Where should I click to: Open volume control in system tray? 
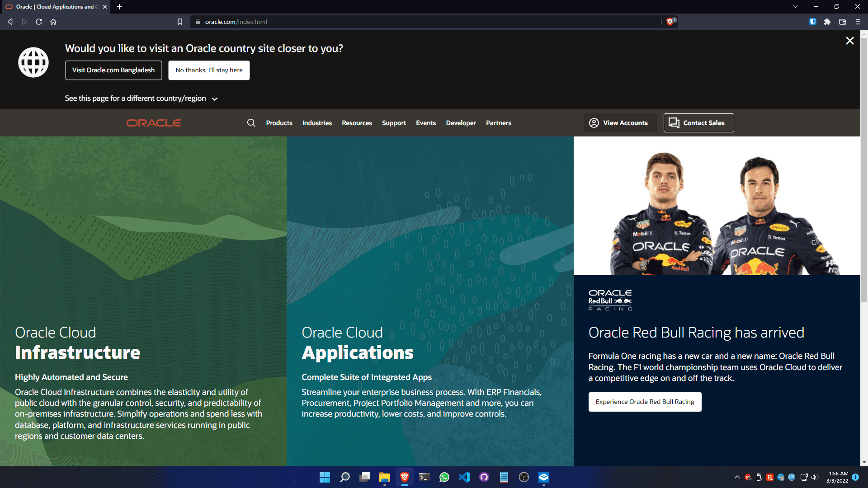pos(814,477)
